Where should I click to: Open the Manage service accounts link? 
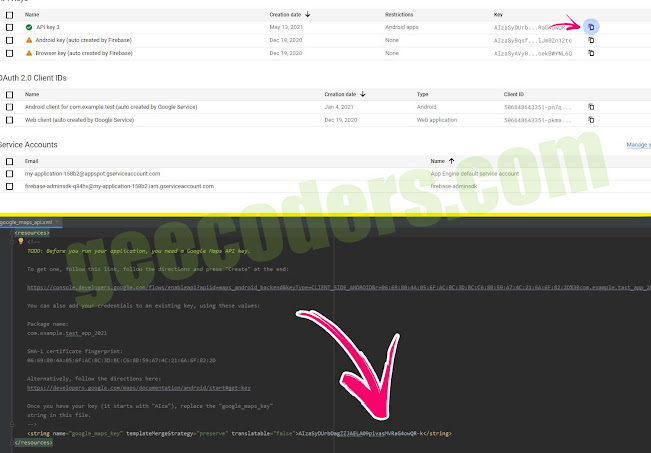(x=637, y=145)
